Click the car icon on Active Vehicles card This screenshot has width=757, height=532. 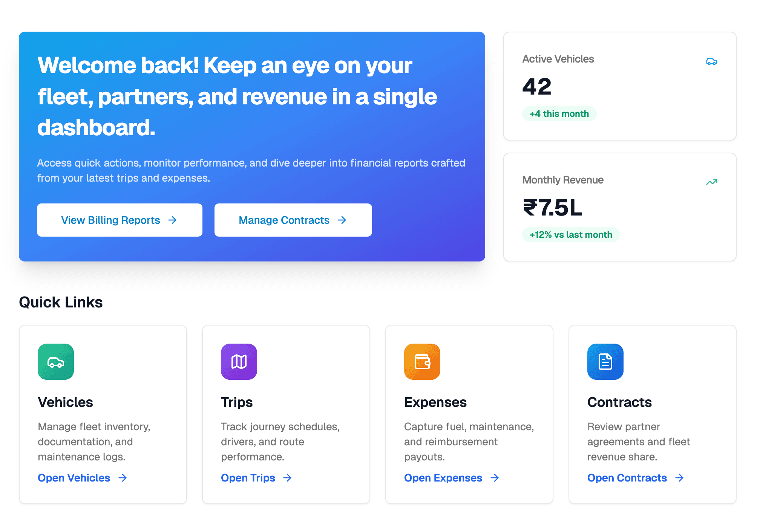coord(711,61)
